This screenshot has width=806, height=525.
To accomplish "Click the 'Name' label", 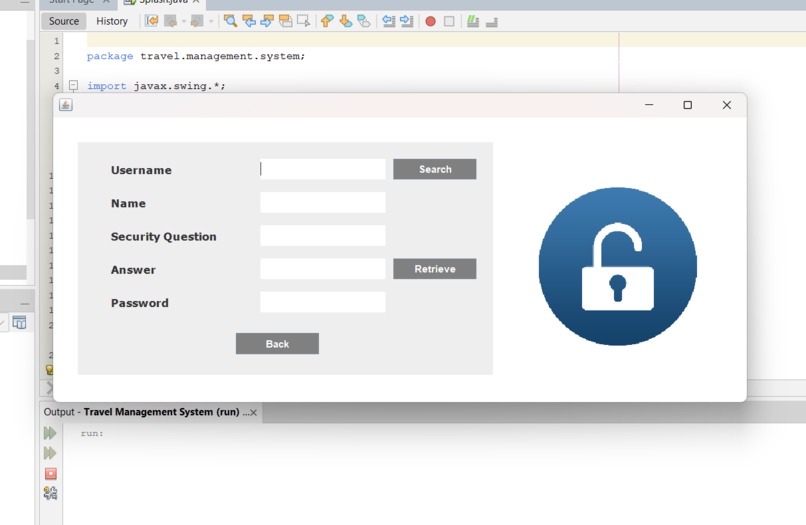I will pos(129,204).
